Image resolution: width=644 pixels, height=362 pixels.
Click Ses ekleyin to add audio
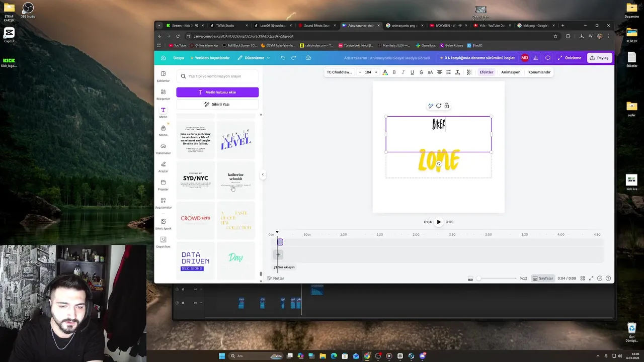pos(284,267)
